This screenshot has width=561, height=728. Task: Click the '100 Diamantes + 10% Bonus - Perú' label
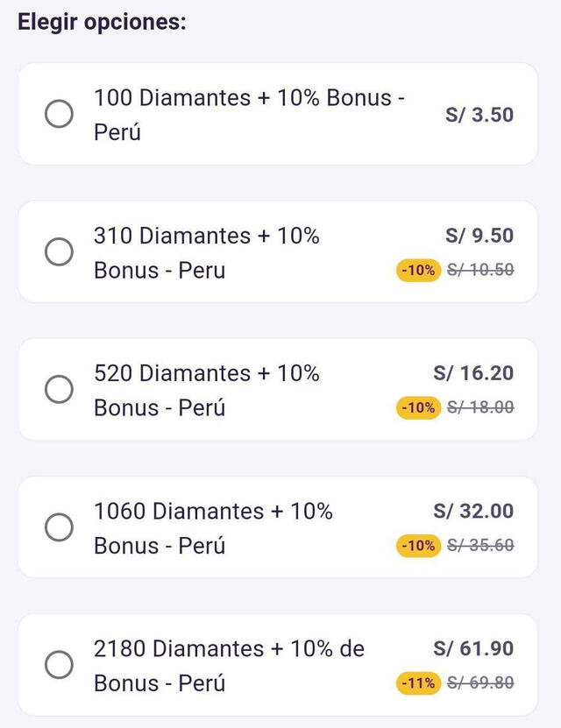(250, 115)
